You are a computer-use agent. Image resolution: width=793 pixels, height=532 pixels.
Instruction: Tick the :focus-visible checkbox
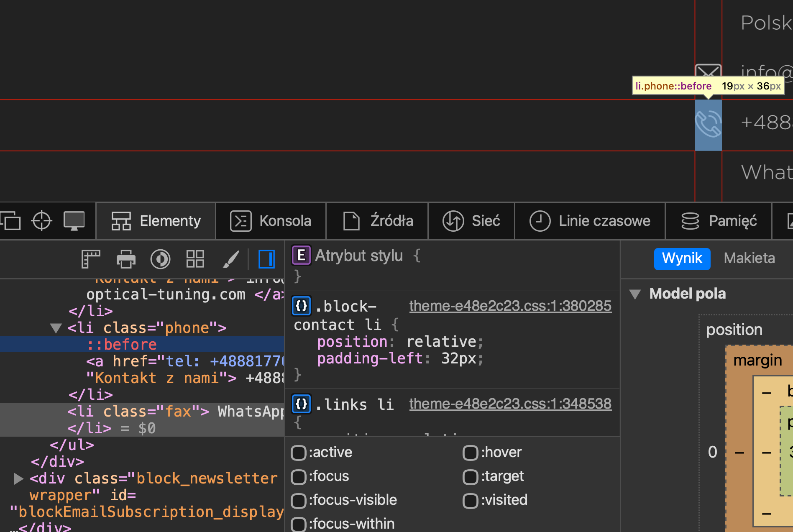point(298,500)
